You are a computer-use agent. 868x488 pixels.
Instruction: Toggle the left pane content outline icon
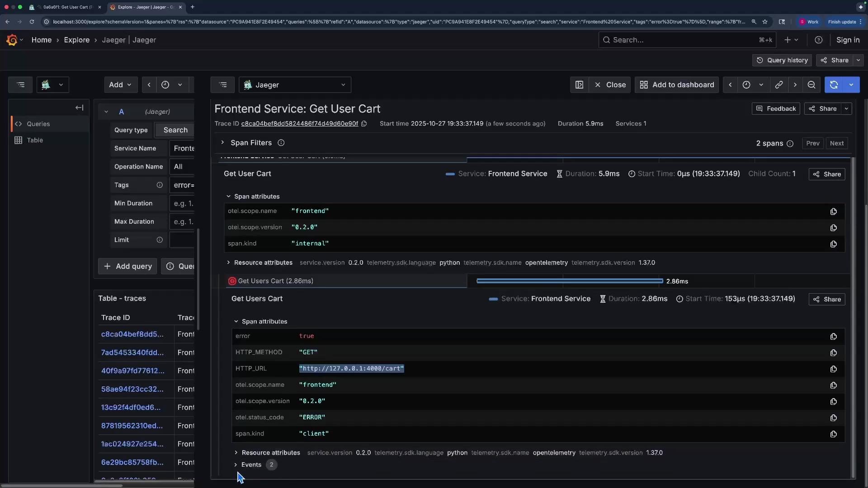[20, 84]
